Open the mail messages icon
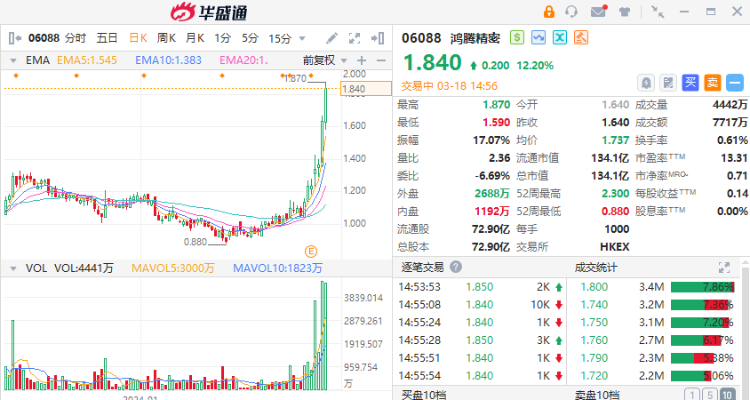 click(598, 11)
